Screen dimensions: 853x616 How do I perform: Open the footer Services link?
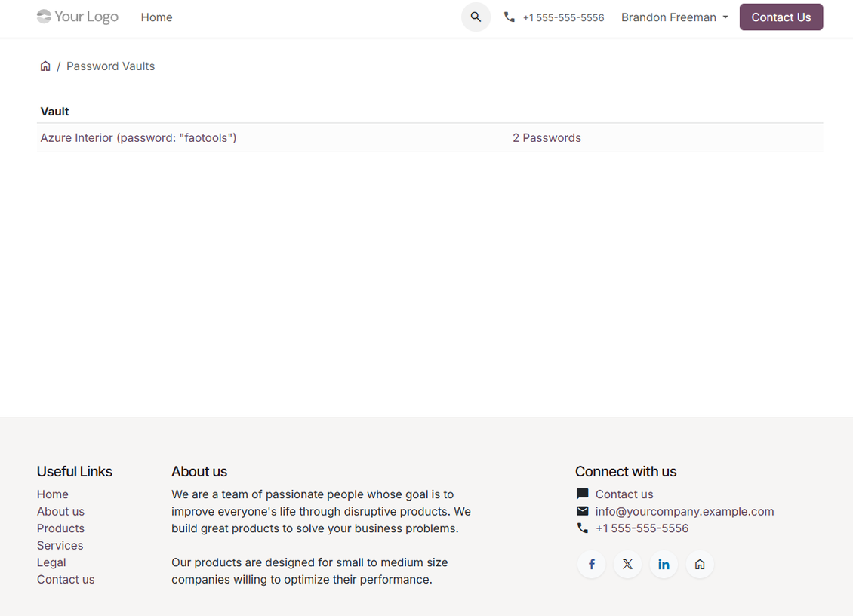pyautogui.click(x=60, y=545)
